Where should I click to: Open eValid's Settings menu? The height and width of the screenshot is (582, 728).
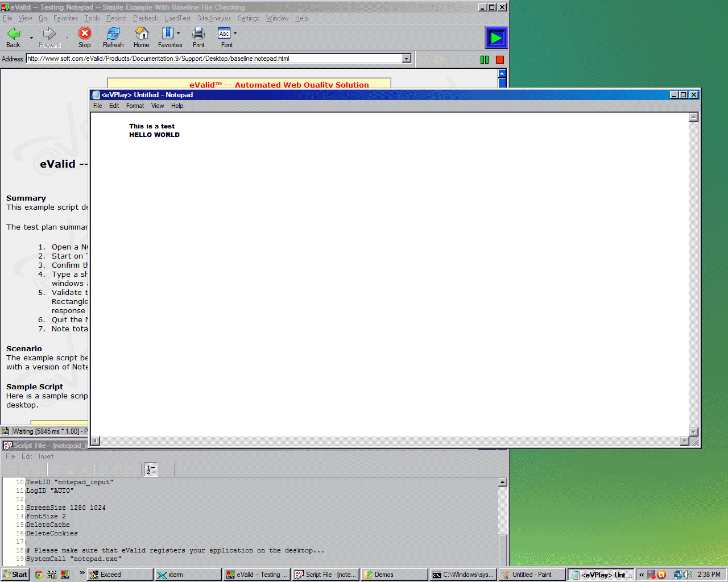(x=249, y=18)
